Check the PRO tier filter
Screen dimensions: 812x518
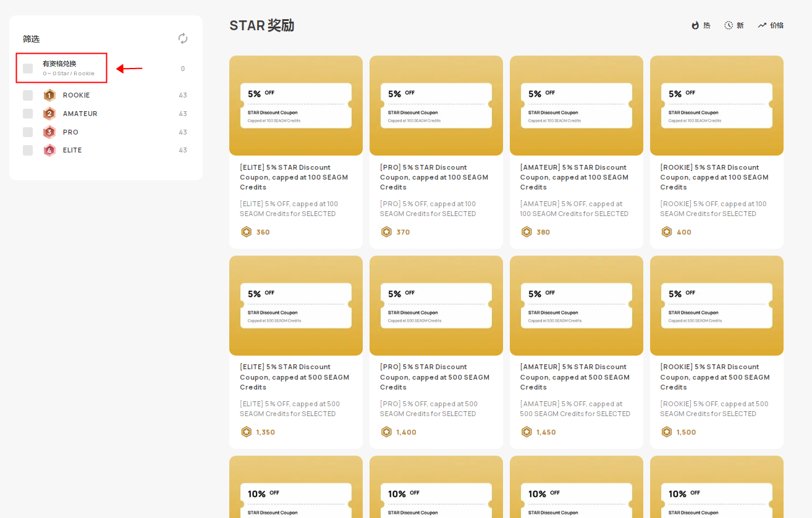click(x=28, y=132)
